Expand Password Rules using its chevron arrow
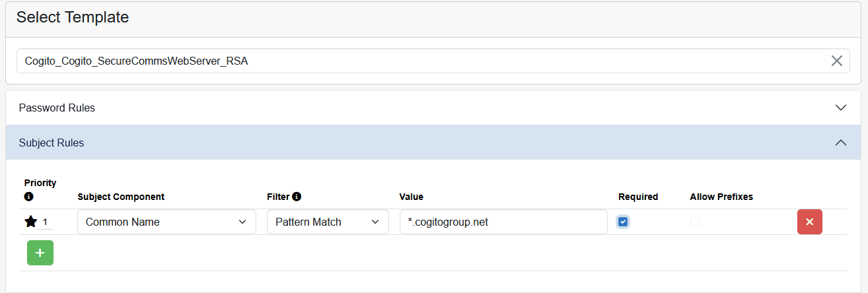The height and width of the screenshot is (293, 868). pyautogui.click(x=840, y=108)
